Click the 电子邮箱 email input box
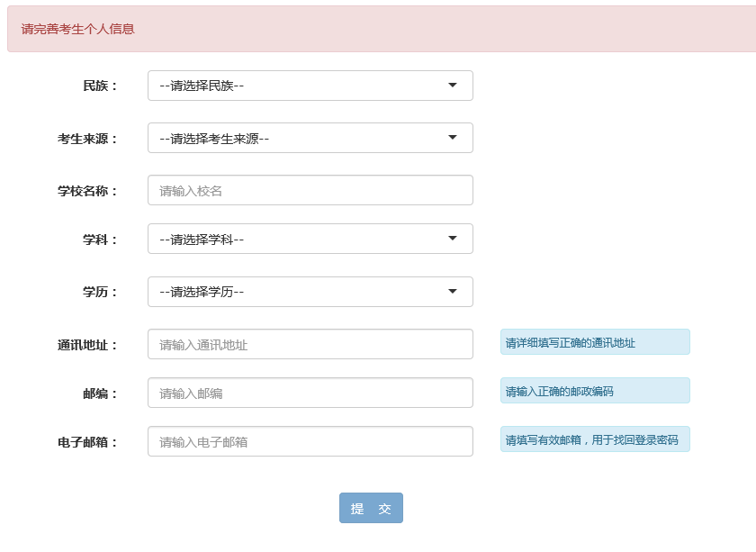 click(x=310, y=441)
